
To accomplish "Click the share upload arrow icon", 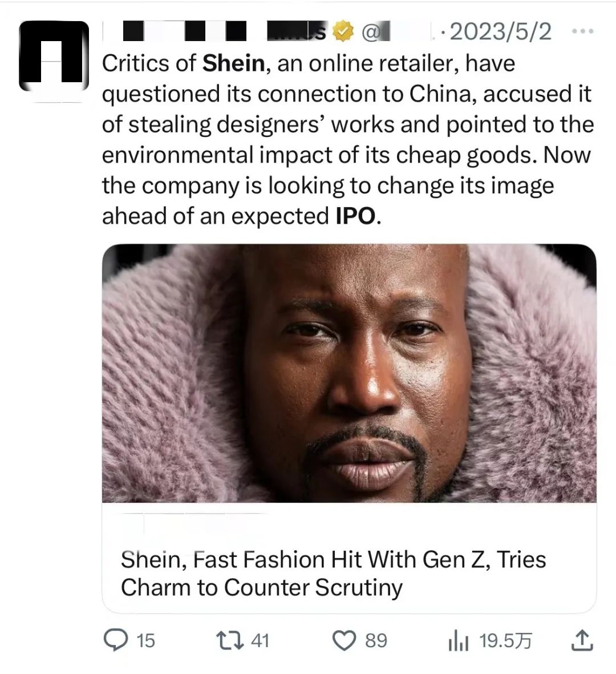I will pyautogui.click(x=582, y=640).
